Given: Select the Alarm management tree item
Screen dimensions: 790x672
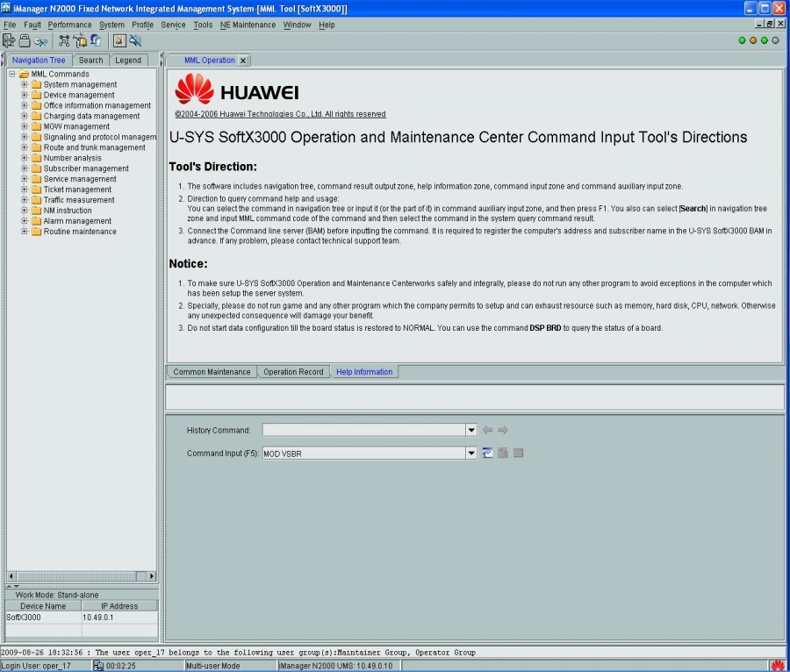Looking at the screenshot, I should pos(77,221).
